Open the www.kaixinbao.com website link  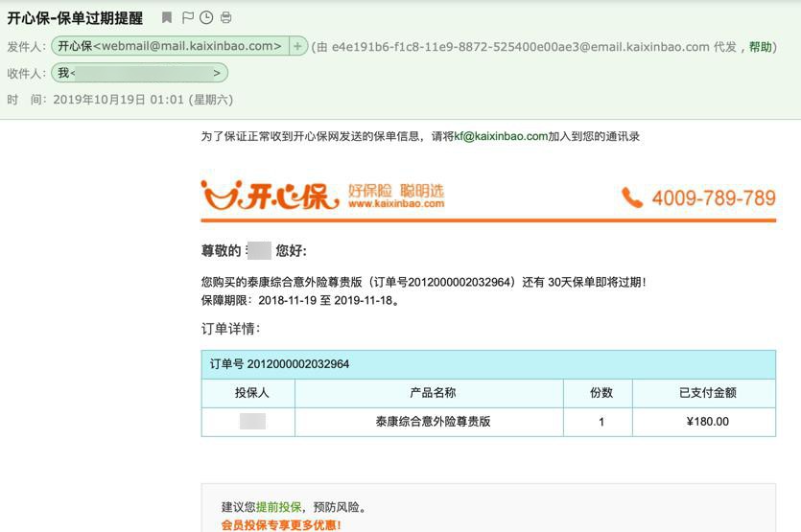[396, 204]
